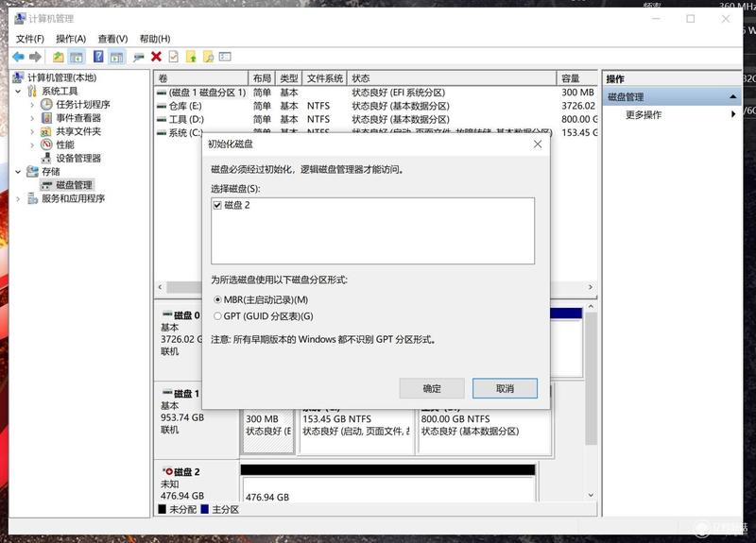Click the 设备管理器 device icon
This screenshot has height=543, width=756.
pyautogui.click(x=46, y=158)
